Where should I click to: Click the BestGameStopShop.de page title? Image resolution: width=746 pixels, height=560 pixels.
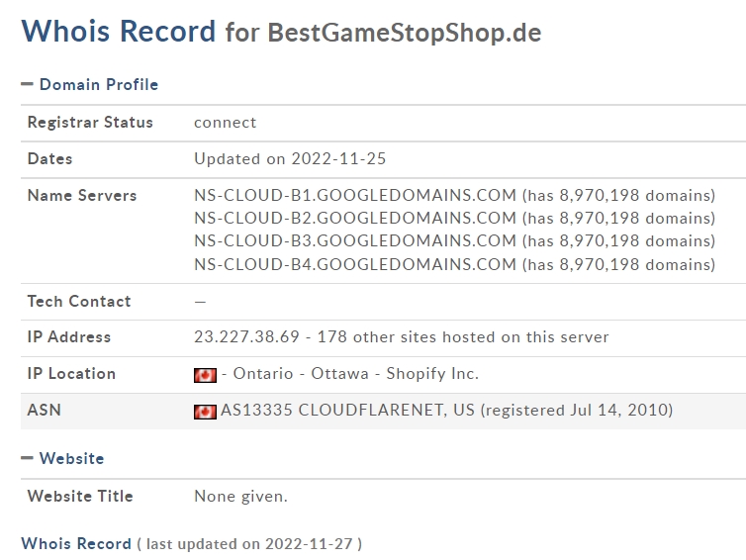(x=405, y=33)
